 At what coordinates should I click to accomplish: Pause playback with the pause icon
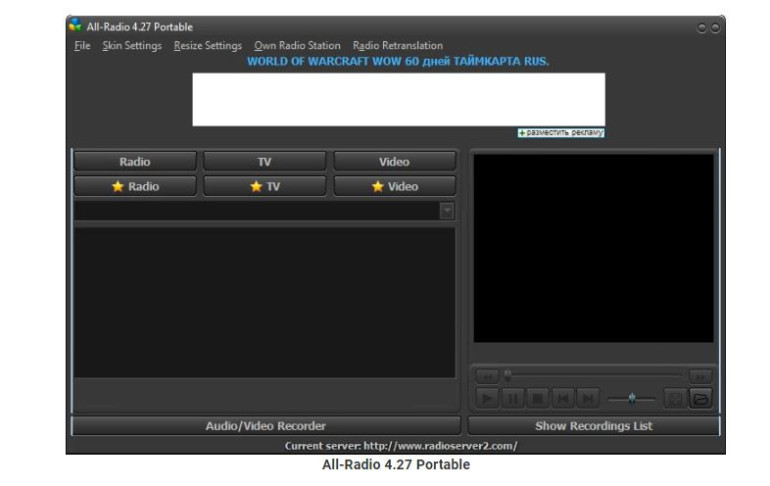[512, 398]
